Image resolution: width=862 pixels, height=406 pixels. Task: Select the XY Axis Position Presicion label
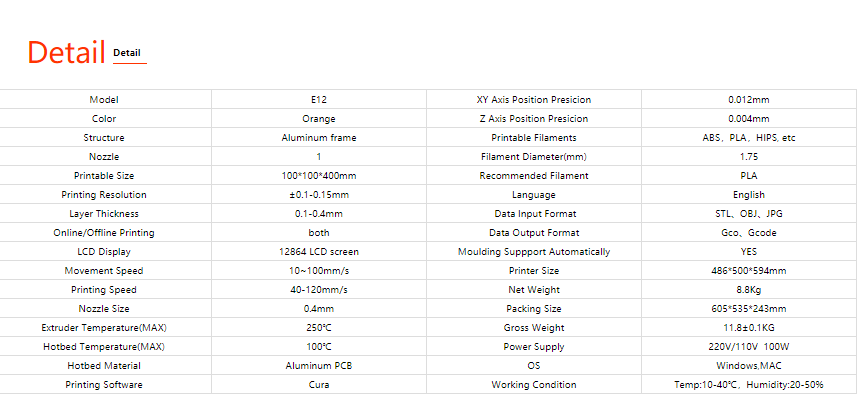[x=534, y=100]
